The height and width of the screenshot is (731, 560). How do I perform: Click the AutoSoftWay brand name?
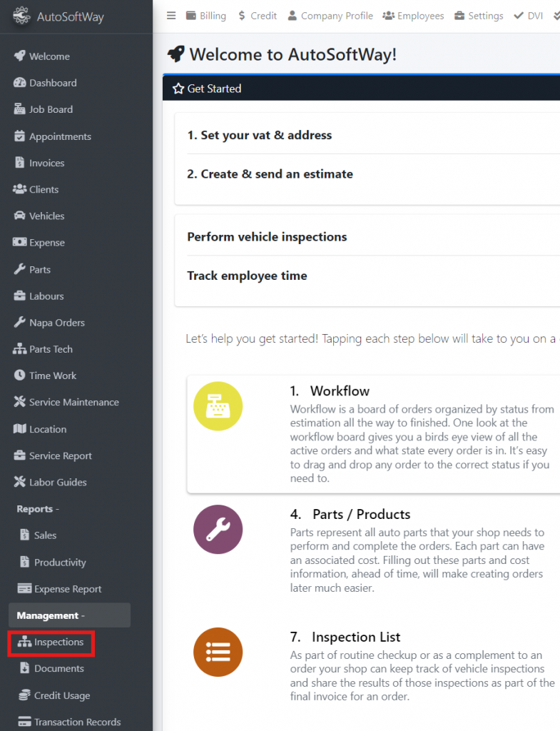coord(71,17)
